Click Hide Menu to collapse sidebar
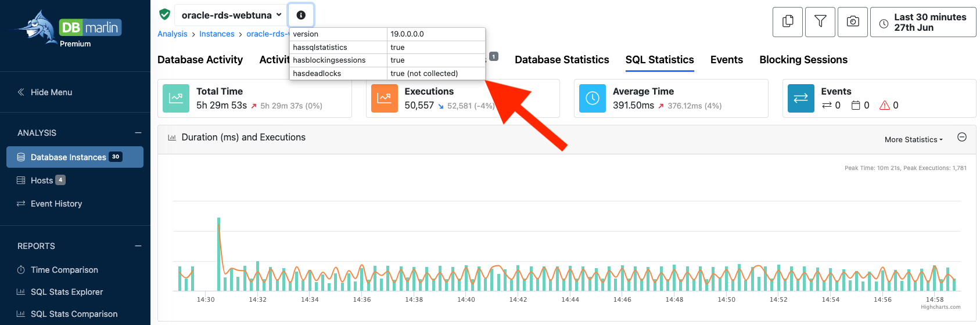Viewport: 980px width, 325px height. click(45, 92)
